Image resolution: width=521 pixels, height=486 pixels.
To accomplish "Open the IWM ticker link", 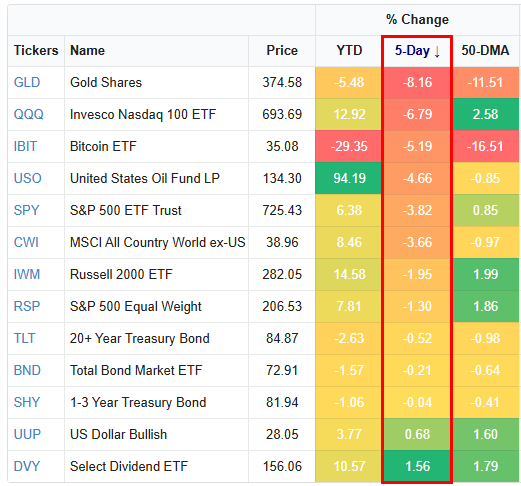I will 27,274.
